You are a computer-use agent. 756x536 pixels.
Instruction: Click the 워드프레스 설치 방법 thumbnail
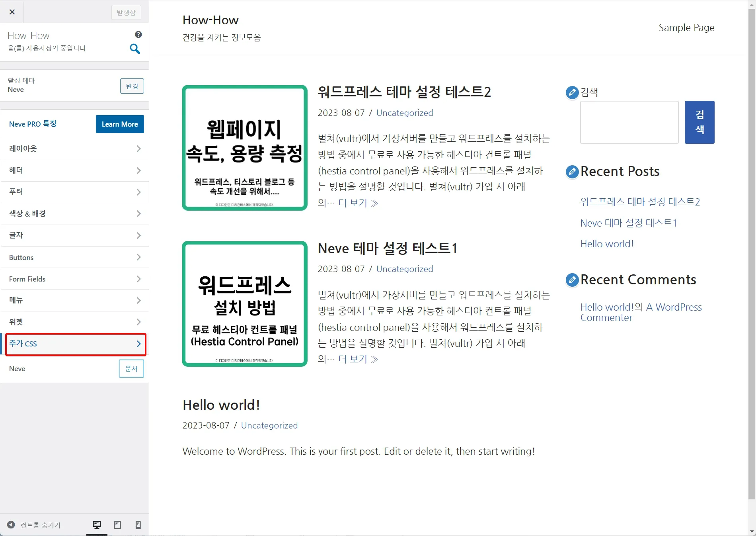245,304
